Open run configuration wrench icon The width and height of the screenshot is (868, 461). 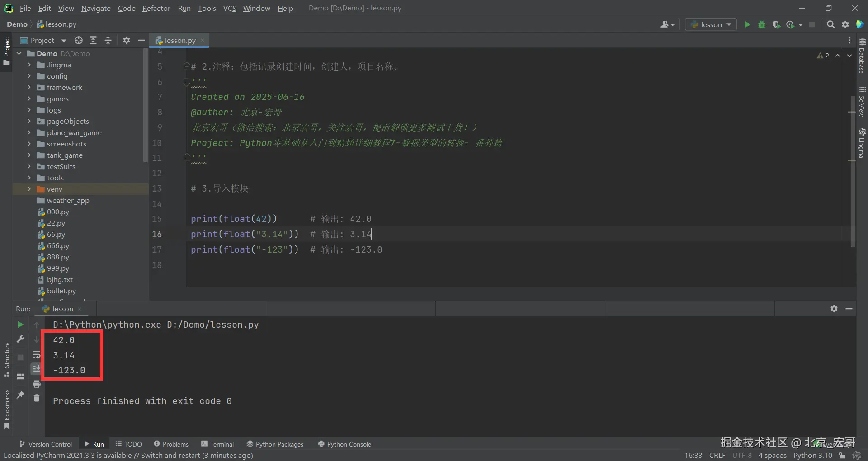coord(20,339)
